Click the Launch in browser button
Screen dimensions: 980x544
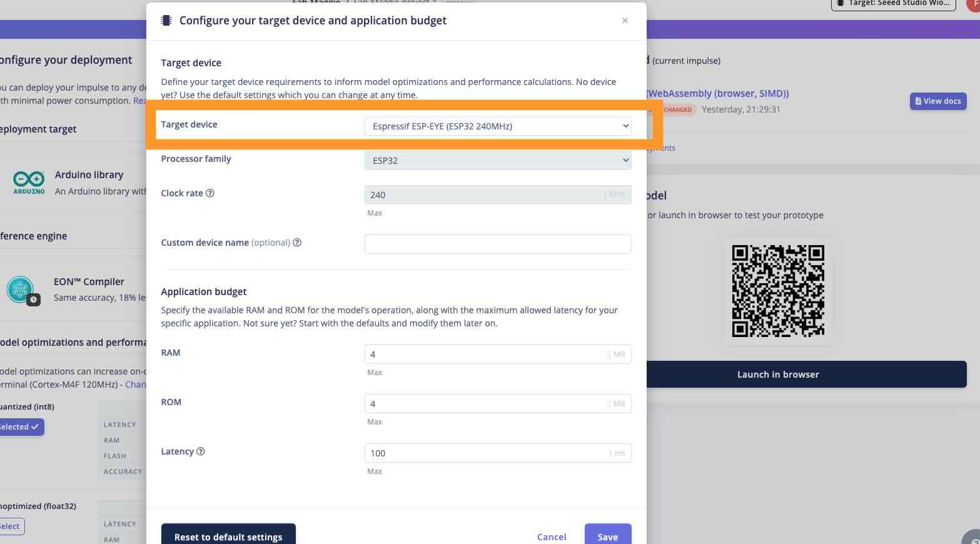click(x=778, y=375)
